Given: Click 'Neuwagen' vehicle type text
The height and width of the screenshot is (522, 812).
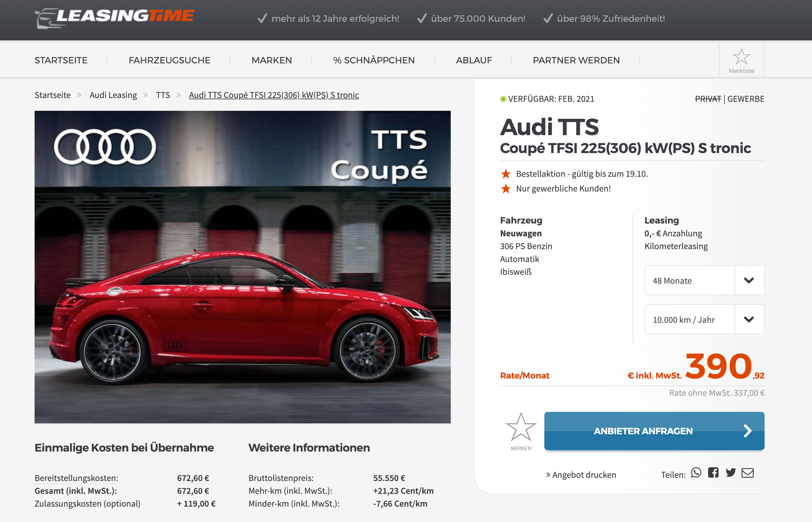Looking at the screenshot, I should [521, 233].
